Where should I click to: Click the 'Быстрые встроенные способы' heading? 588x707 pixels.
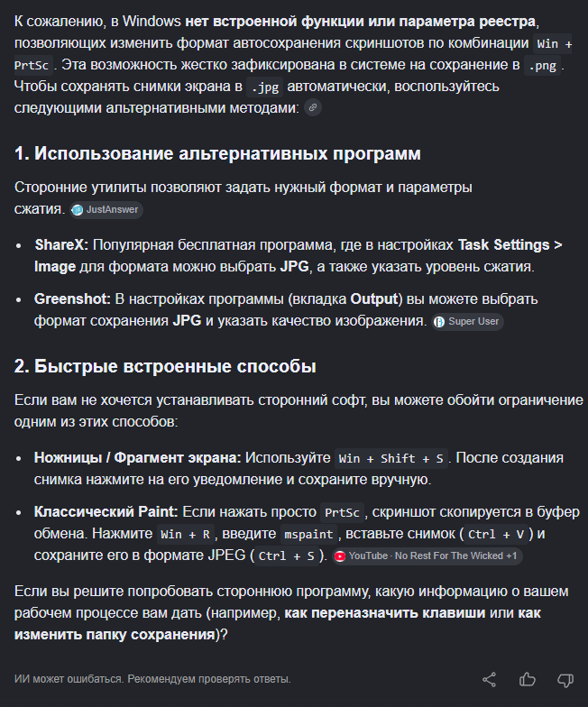click(165, 366)
